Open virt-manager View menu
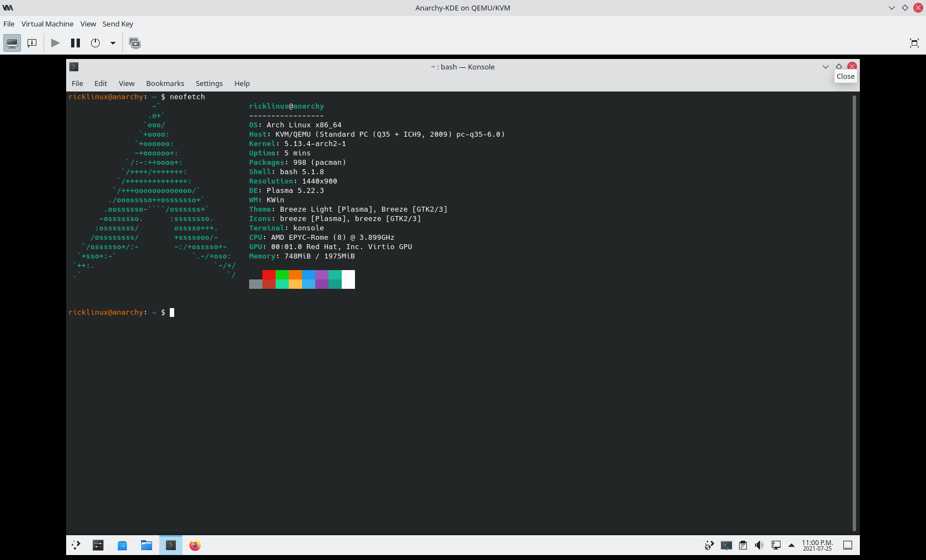Image resolution: width=926 pixels, height=560 pixels. pyautogui.click(x=88, y=24)
